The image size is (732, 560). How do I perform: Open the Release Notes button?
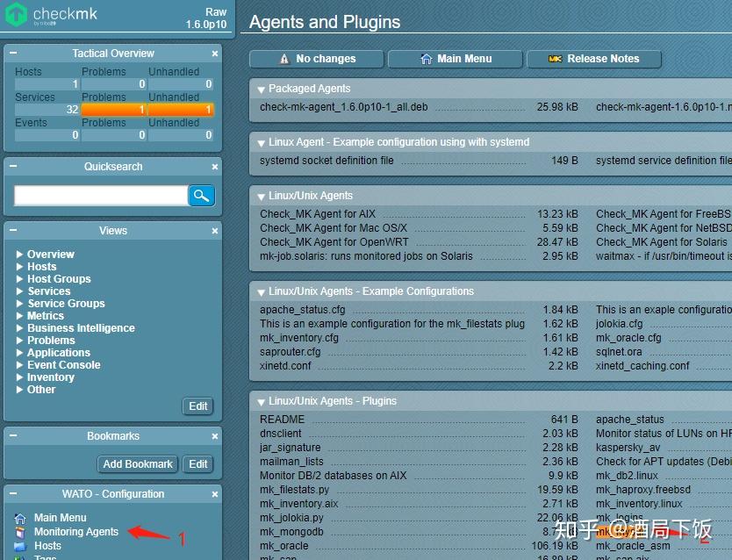(x=594, y=59)
